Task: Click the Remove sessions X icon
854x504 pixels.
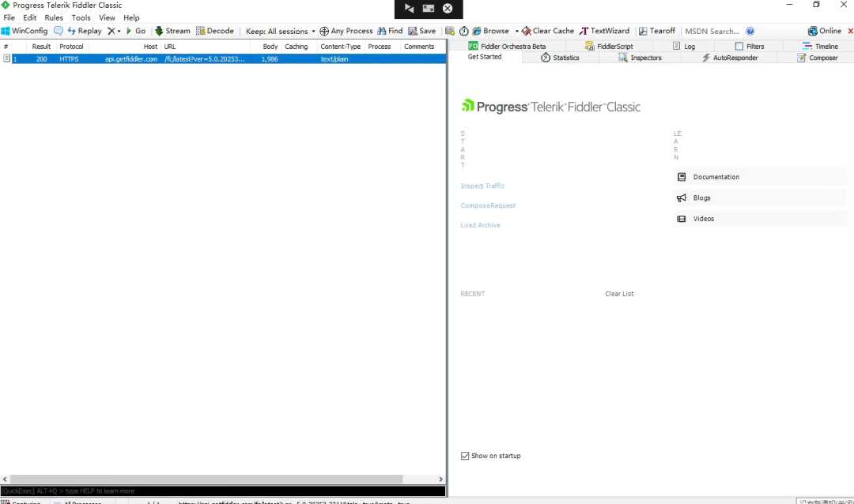Action: (111, 31)
